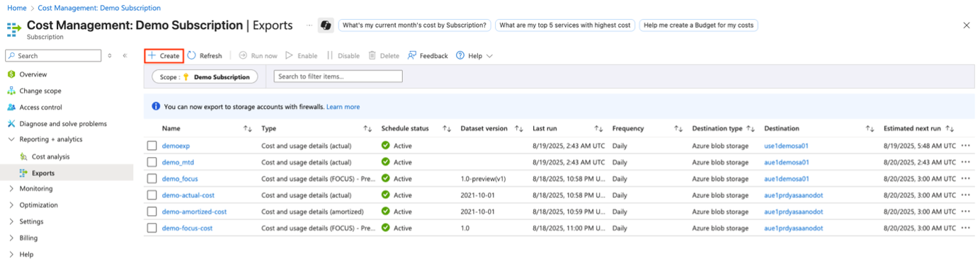The image size is (980, 261).
Task: Click the sidebar Search field
Action: click(x=53, y=55)
